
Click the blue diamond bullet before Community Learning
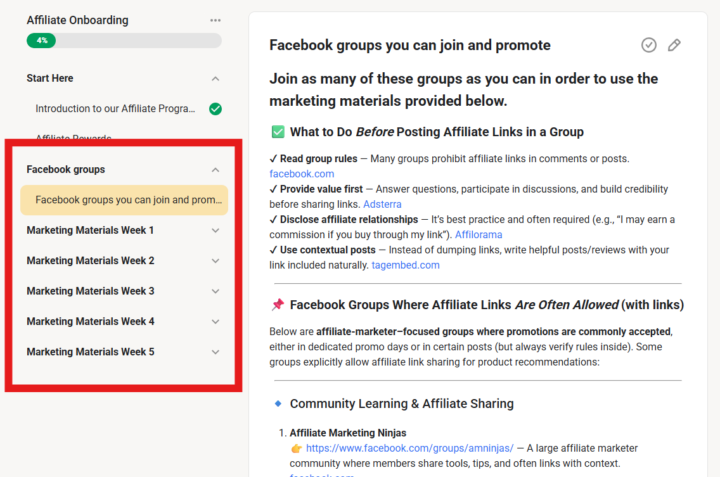pos(278,404)
